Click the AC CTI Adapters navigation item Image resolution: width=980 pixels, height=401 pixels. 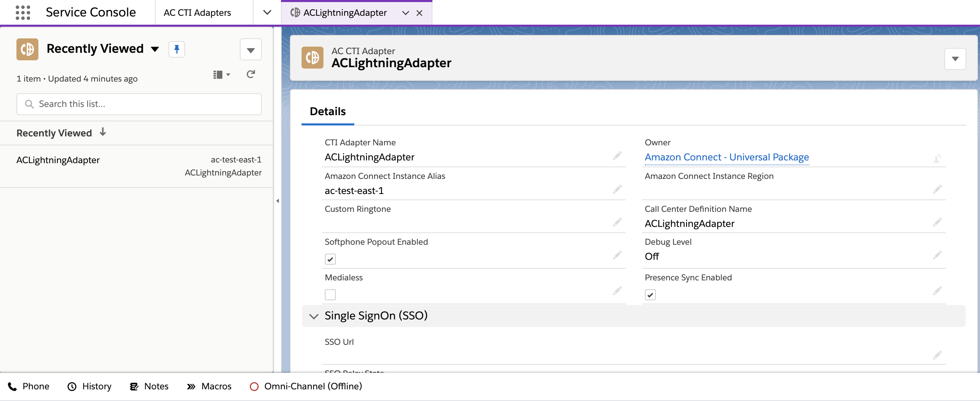(x=197, y=13)
